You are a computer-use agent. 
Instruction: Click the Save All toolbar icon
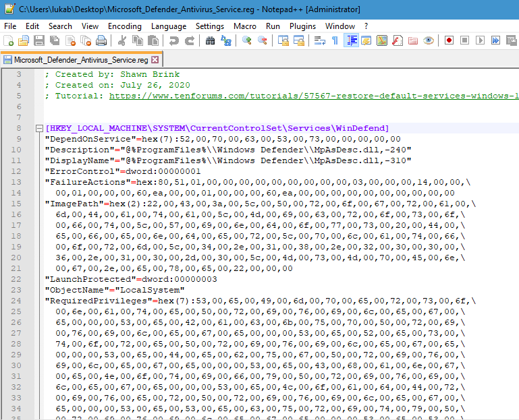tap(55, 40)
